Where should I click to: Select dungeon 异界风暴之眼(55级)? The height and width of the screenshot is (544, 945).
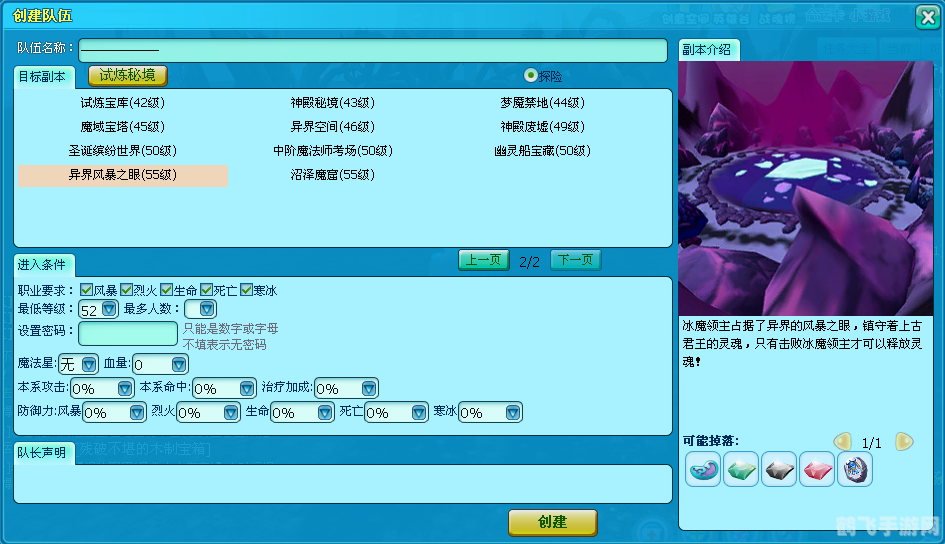pos(123,175)
